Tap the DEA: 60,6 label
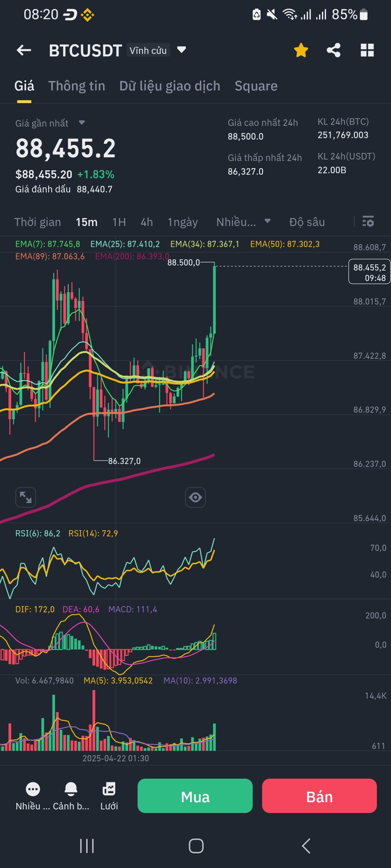Image resolution: width=391 pixels, height=868 pixels. (81, 609)
